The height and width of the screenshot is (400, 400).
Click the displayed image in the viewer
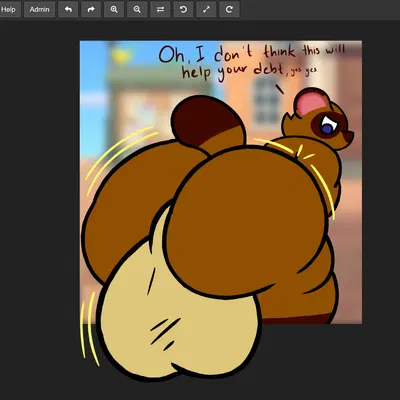pos(221,182)
